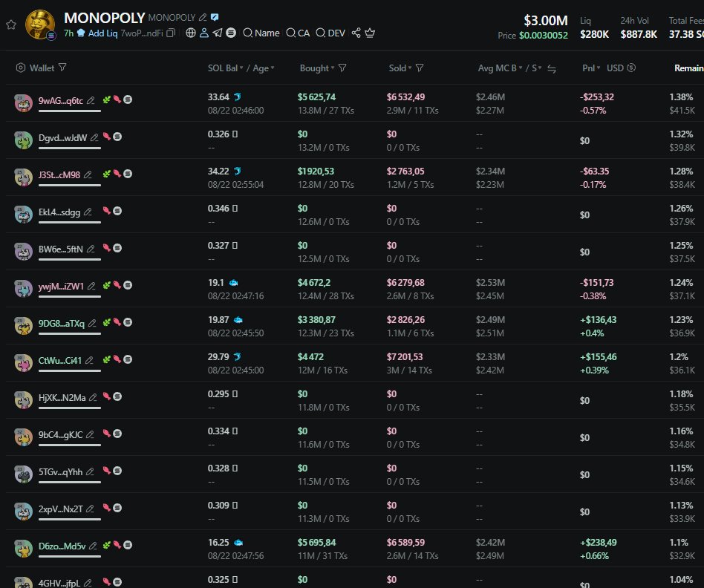The width and height of the screenshot is (704, 588).
Task: Rename wallet 5TGv...qYhh with pencil icon
Action: click(90, 471)
